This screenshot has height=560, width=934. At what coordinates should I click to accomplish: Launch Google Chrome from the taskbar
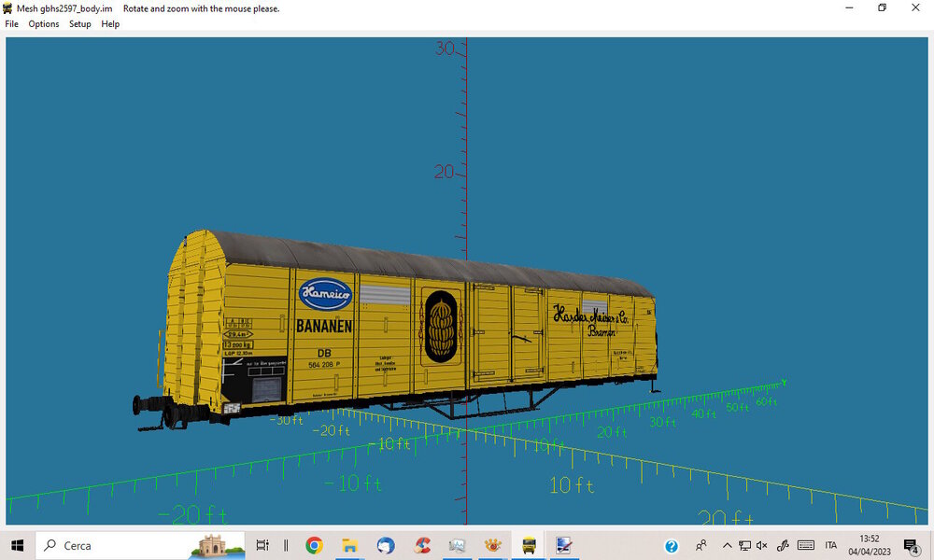(314, 545)
